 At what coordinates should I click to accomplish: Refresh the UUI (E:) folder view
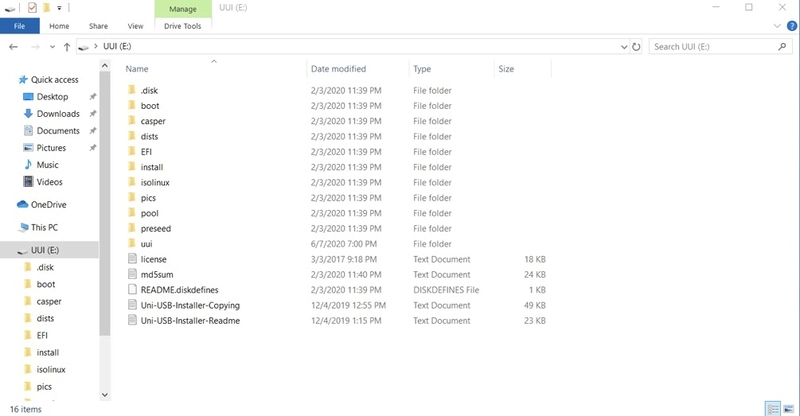point(636,47)
